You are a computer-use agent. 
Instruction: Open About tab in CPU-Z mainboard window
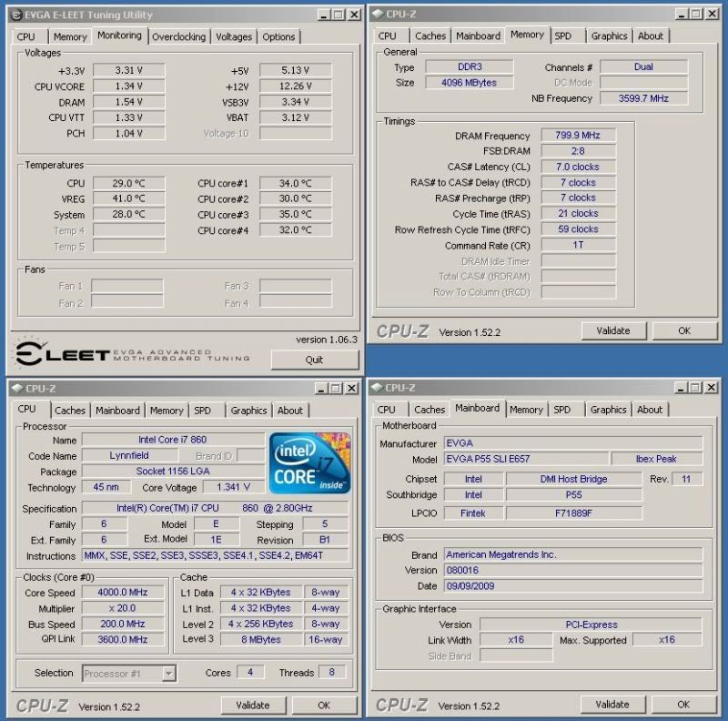[x=650, y=410]
